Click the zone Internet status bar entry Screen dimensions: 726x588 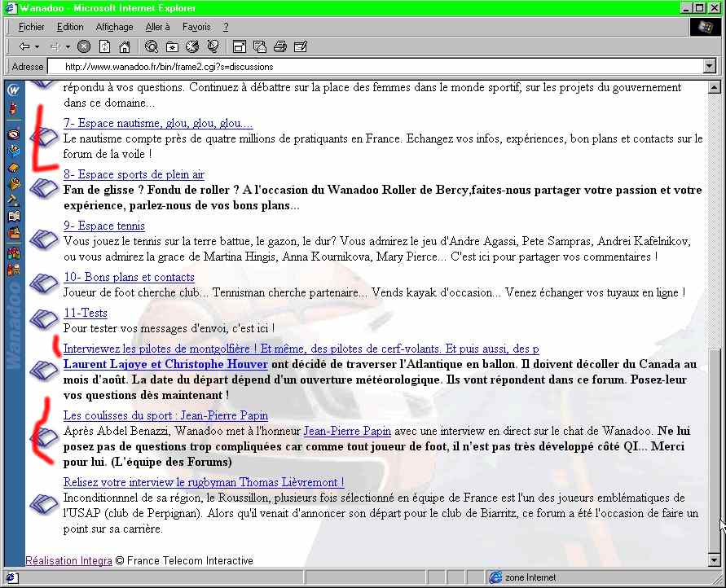[523, 577]
